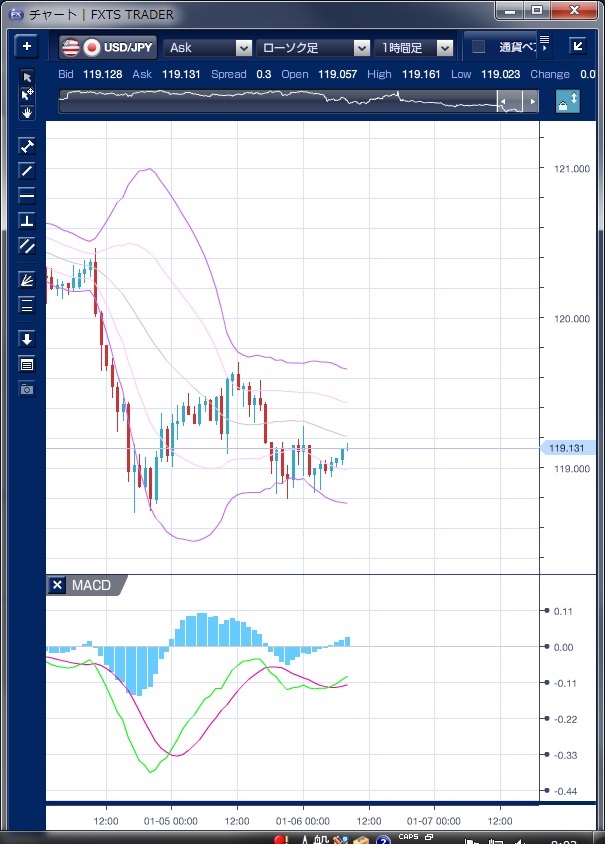Click the top-right arrow dock window button

coord(577,46)
